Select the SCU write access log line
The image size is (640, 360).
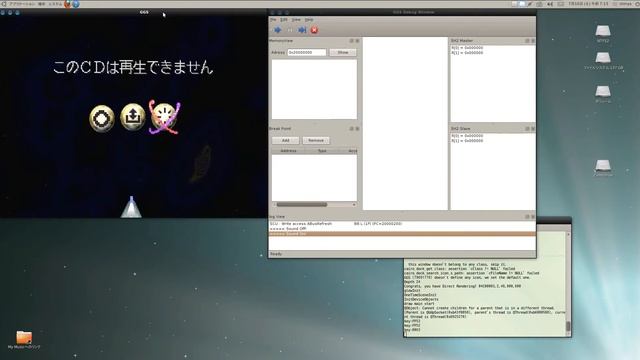pos(402,224)
